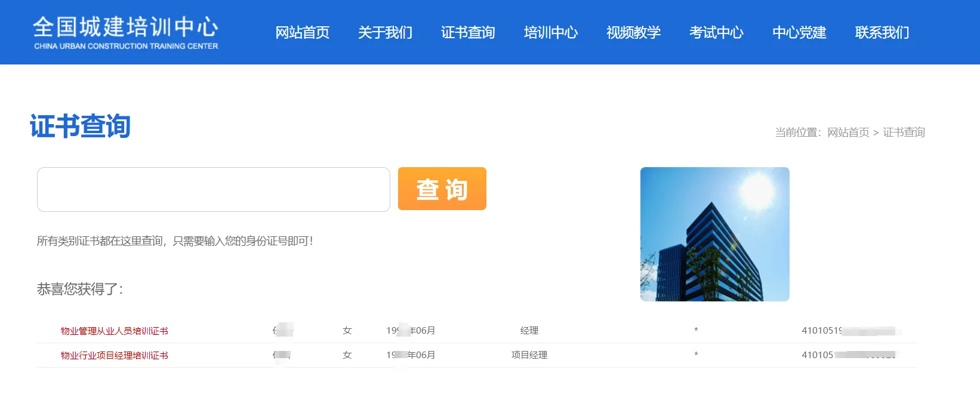Click 女 in the 物业行业项目经理培训证书 row

[x=347, y=355]
